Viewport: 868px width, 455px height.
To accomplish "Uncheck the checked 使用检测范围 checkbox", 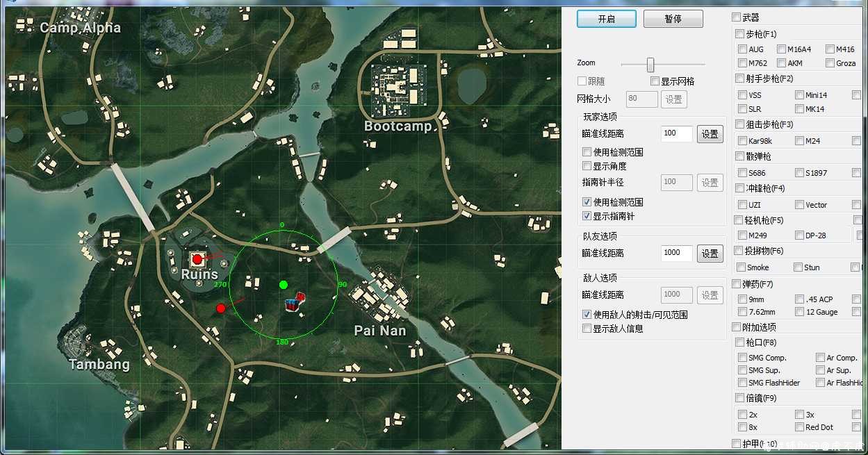I will click(x=587, y=202).
